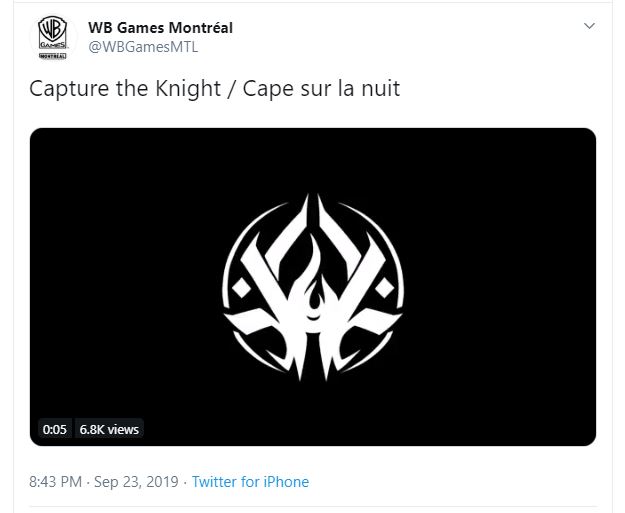Click the 8:43 PM tweet timestamp
The width and height of the screenshot is (625, 513).
(x=56, y=482)
